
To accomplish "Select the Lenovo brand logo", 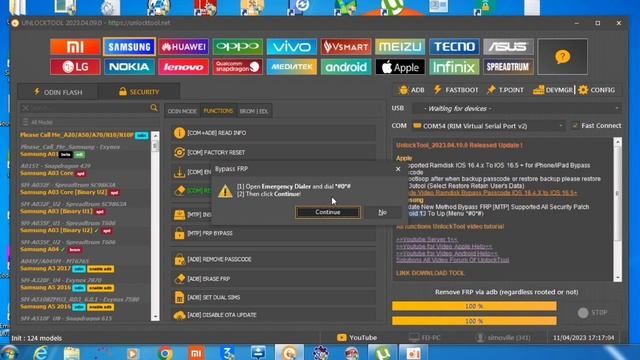I will [x=184, y=67].
